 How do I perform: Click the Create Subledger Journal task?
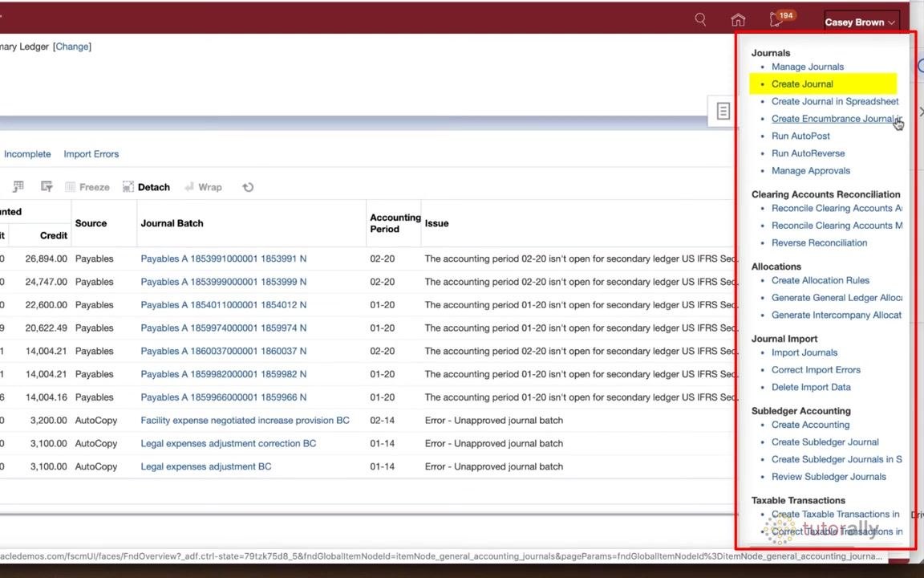point(825,442)
